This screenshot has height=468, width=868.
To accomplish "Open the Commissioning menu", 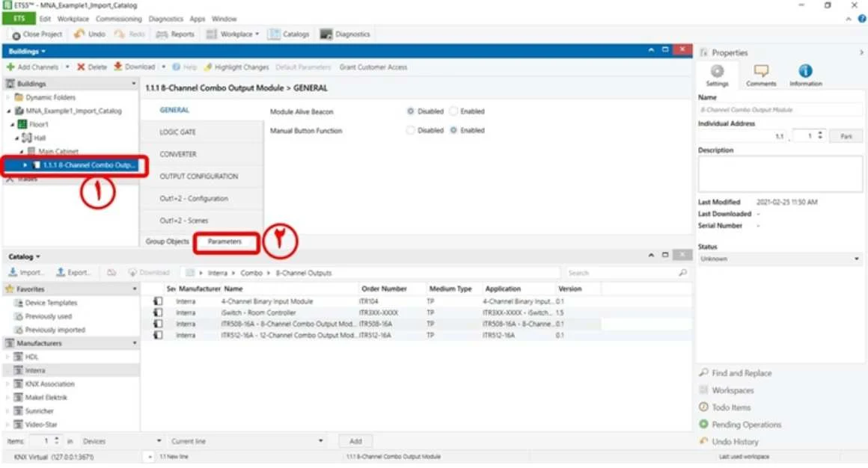I will (x=118, y=19).
